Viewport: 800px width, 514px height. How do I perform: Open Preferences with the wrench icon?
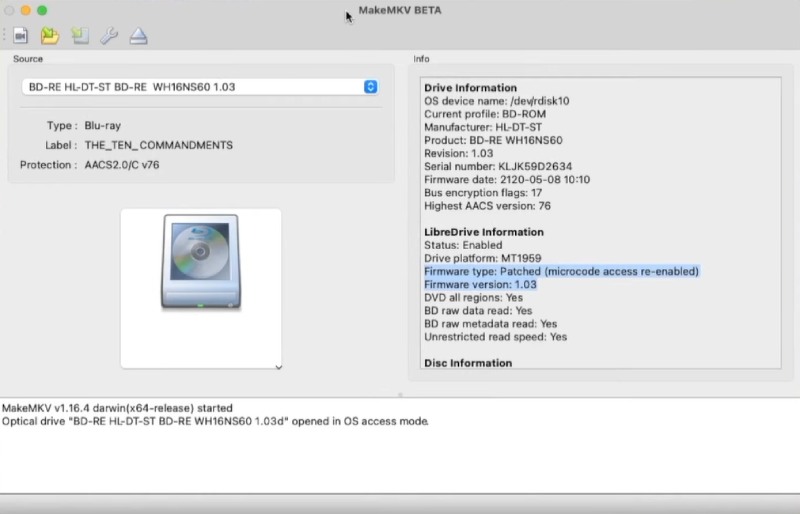tap(109, 36)
